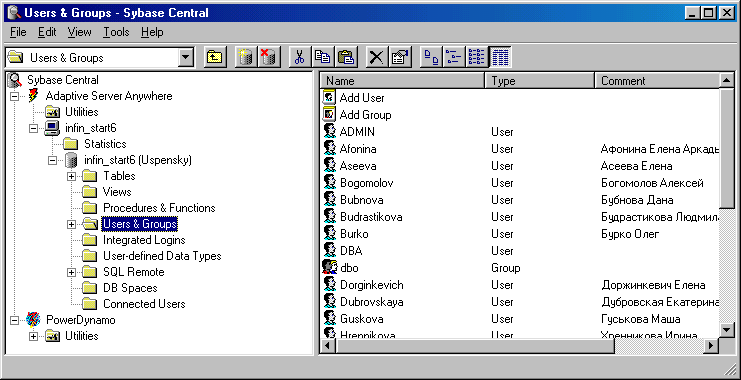The image size is (741, 380).
Task: Open the Tools menu
Action: (116, 32)
